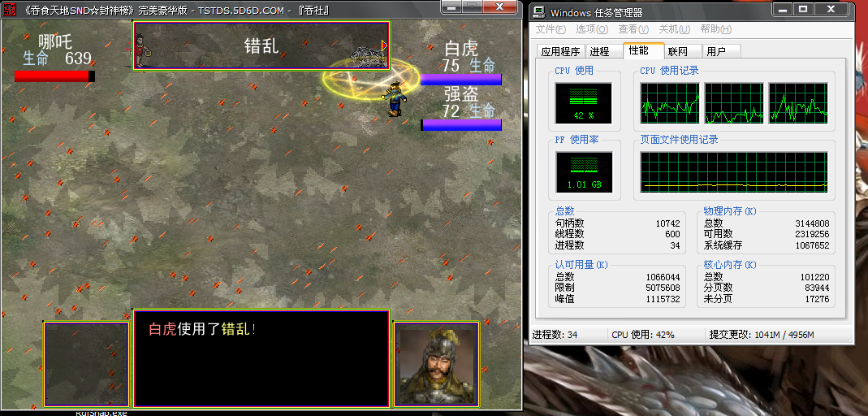The width and height of the screenshot is (868, 416).
Task: Click the Task Manager title bar icon
Action: tap(538, 11)
